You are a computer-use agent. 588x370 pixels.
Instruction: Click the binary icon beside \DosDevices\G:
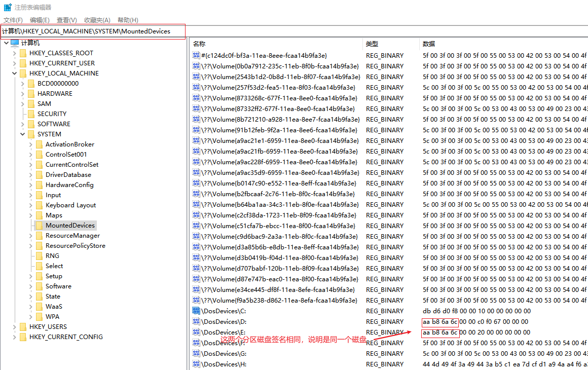pos(196,353)
